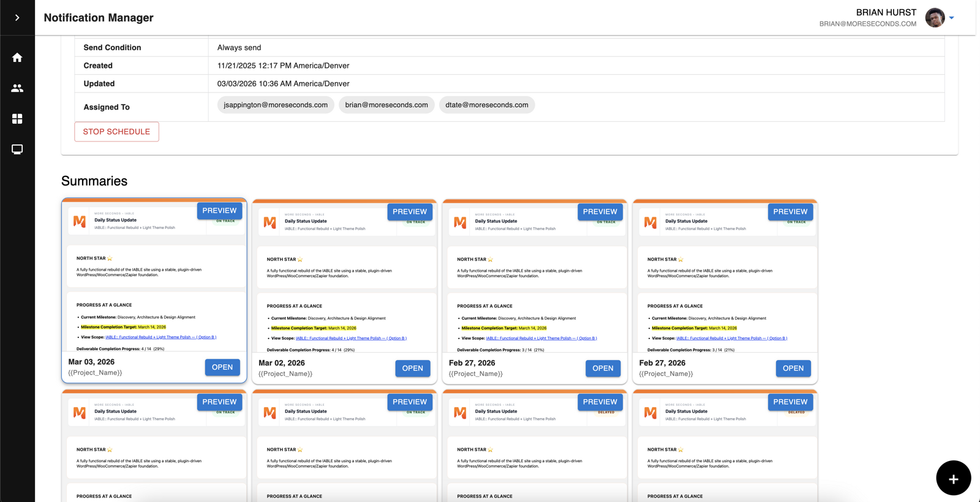Select the dtate@moreseconds.com assignee chip

tap(487, 105)
